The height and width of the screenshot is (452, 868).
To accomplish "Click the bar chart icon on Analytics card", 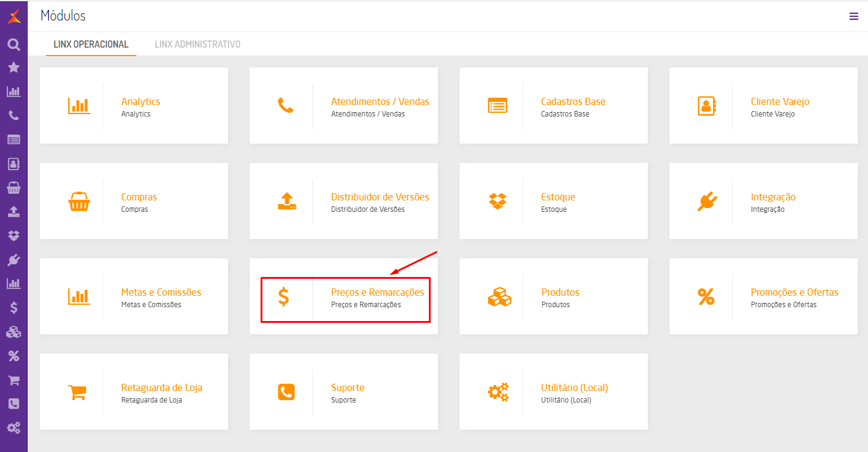I will 78,106.
